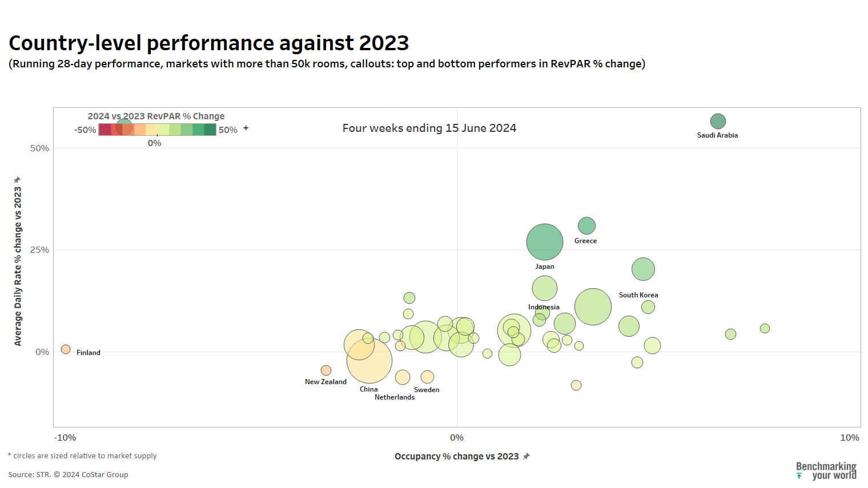The height and width of the screenshot is (488, 868).
Task: Click the plus sign next to 50% legend label
Action: [x=246, y=128]
